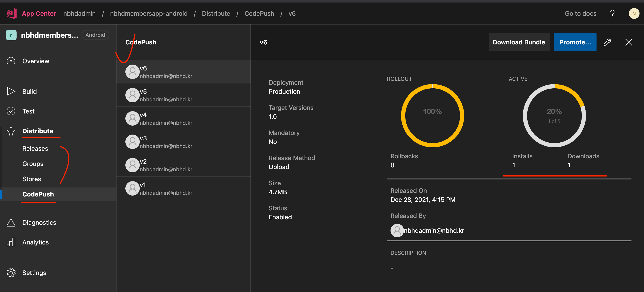Image resolution: width=644 pixels, height=292 pixels.
Task: Click the Test checkmark icon
Action: coord(11,111)
